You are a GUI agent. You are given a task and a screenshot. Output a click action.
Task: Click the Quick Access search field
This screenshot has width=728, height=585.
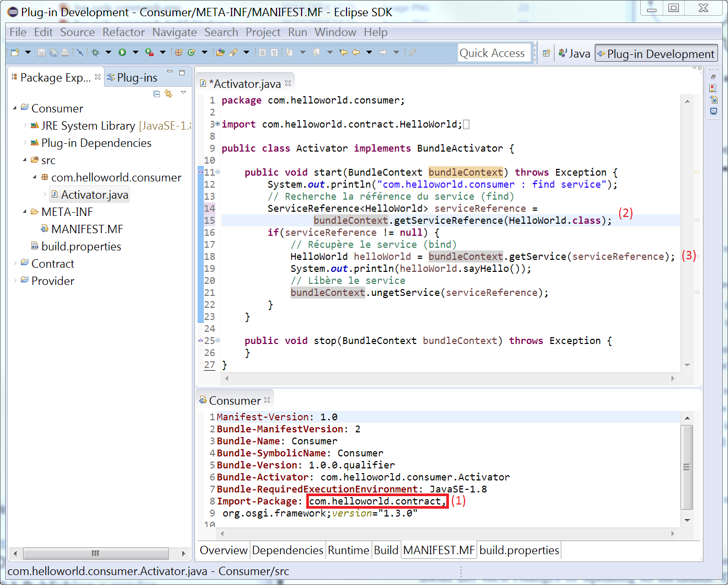pyautogui.click(x=494, y=53)
